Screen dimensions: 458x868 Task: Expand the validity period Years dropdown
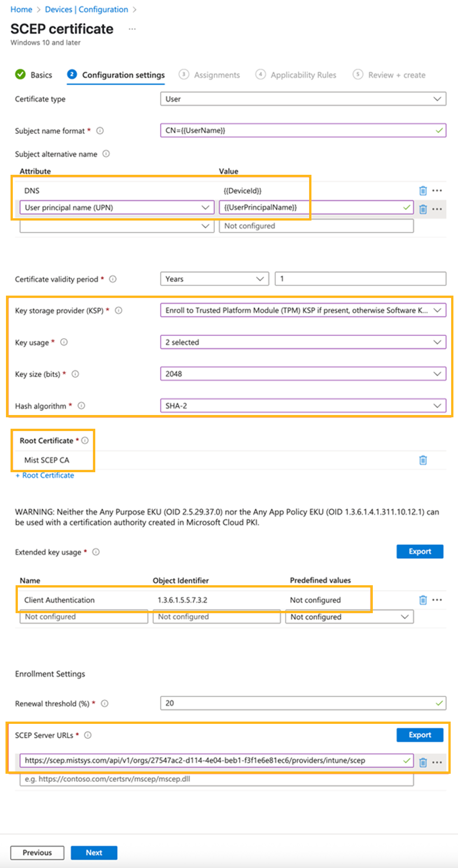pyautogui.click(x=214, y=279)
